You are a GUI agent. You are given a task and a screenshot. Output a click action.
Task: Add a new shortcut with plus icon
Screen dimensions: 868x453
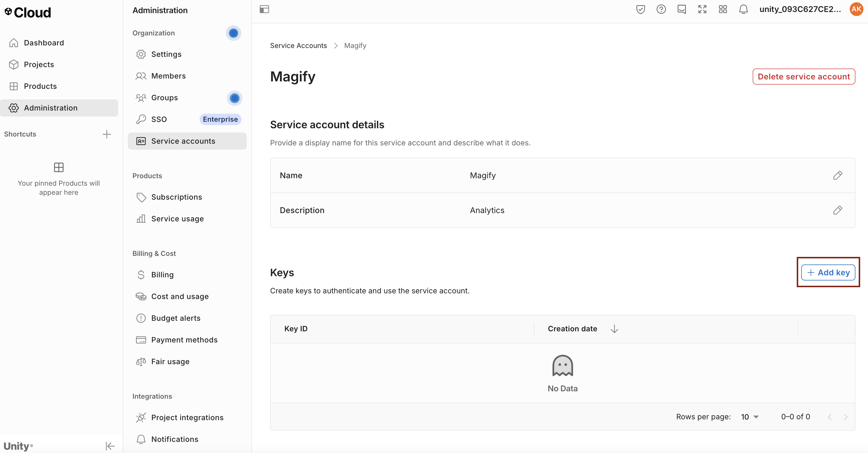point(107,134)
